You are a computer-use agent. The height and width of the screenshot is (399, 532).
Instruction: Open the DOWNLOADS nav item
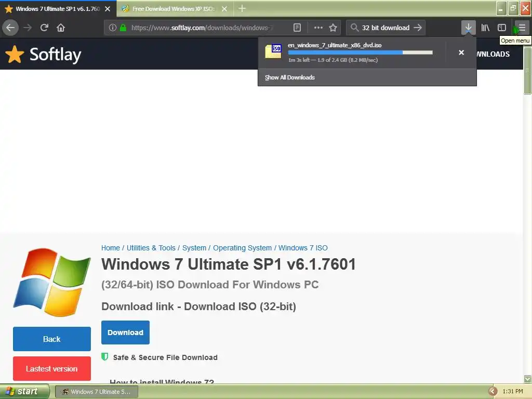(493, 54)
